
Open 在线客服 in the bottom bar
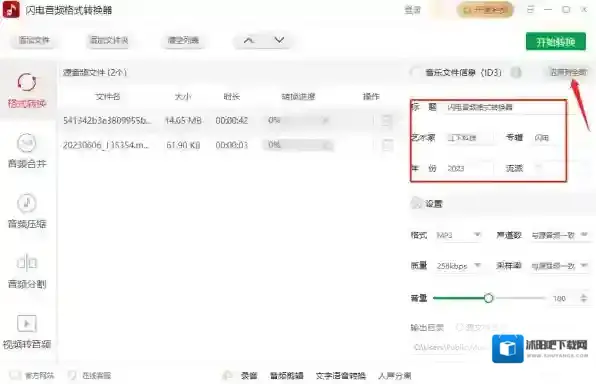(x=89, y=375)
